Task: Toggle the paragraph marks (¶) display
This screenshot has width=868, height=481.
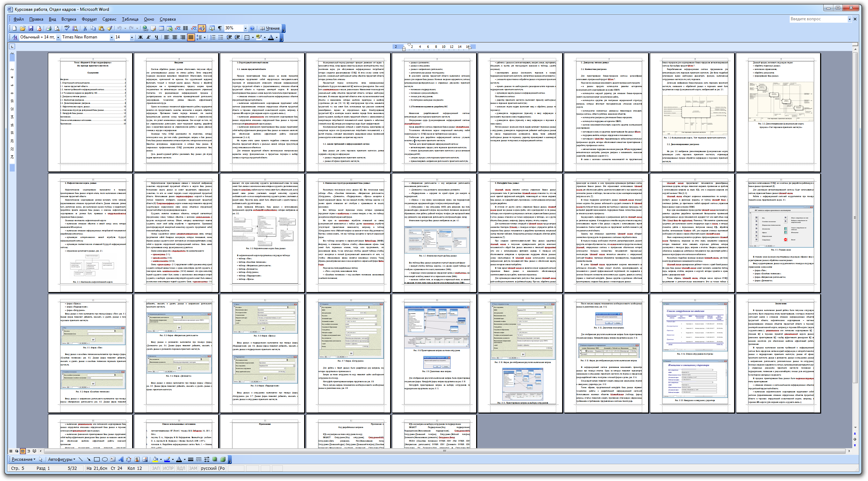Action: [x=220, y=28]
